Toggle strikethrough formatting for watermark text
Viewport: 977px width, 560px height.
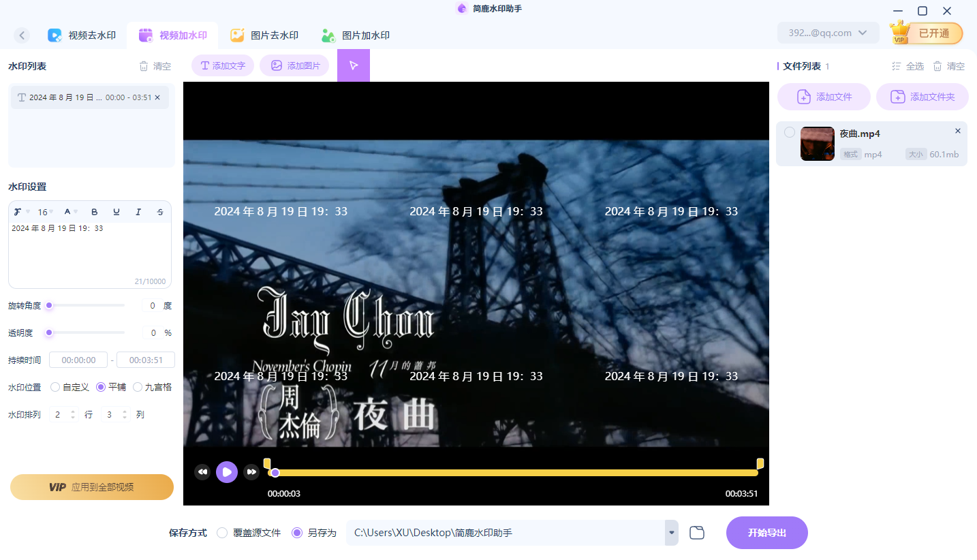point(160,212)
